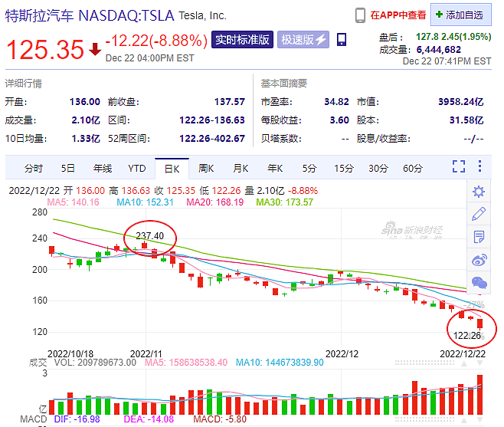
Task: Click the MACD panel down arrow
Action: [480, 420]
